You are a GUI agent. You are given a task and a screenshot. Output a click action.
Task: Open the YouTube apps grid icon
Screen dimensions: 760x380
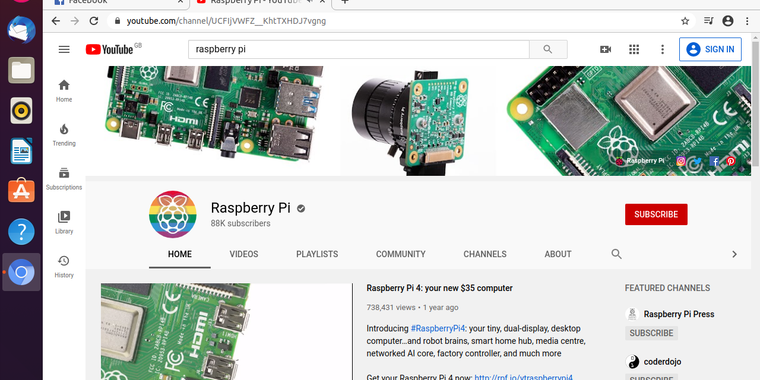pos(634,49)
